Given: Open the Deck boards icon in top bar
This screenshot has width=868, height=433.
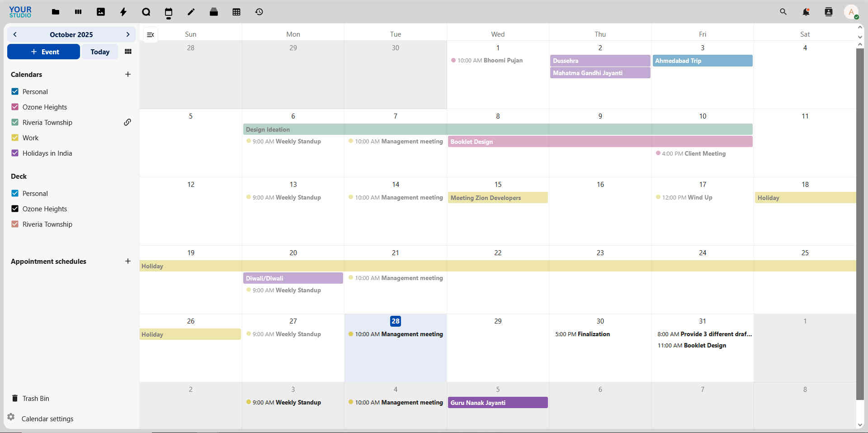Looking at the screenshot, I should click(x=78, y=12).
